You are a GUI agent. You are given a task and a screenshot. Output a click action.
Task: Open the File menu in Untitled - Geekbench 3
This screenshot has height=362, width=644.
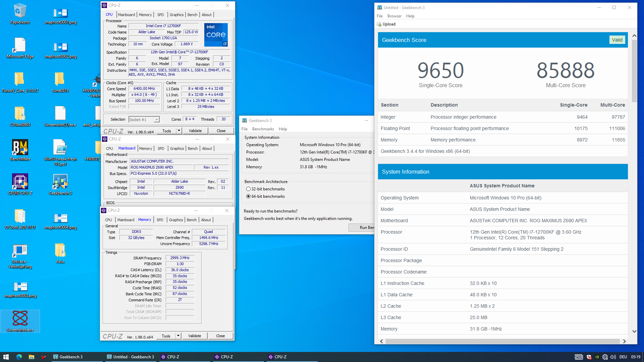pos(380,16)
